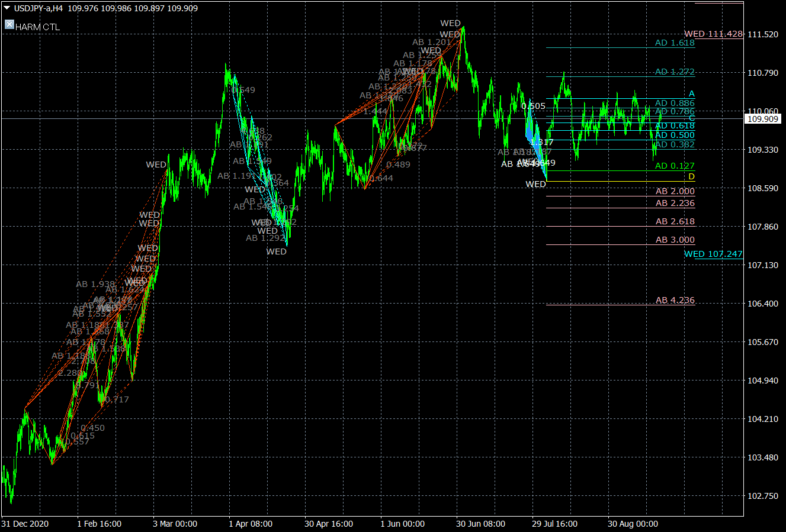Click the AD 1.618 projection label

click(675, 43)
